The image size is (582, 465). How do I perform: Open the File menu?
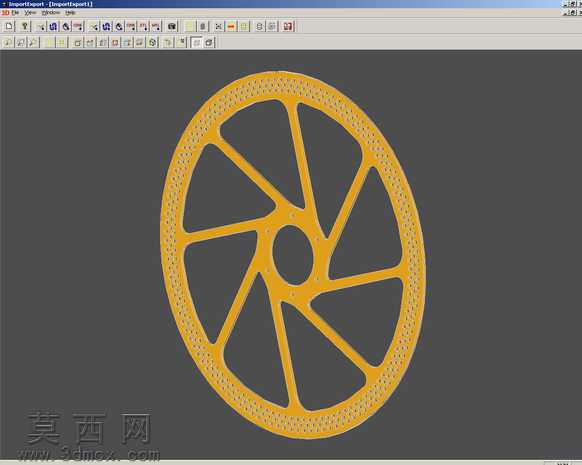click(15, 13)
